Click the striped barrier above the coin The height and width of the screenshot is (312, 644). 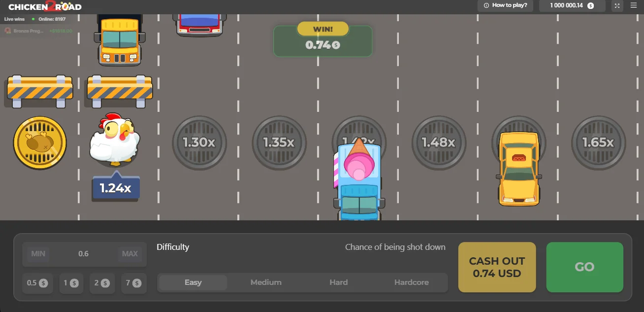40,91
